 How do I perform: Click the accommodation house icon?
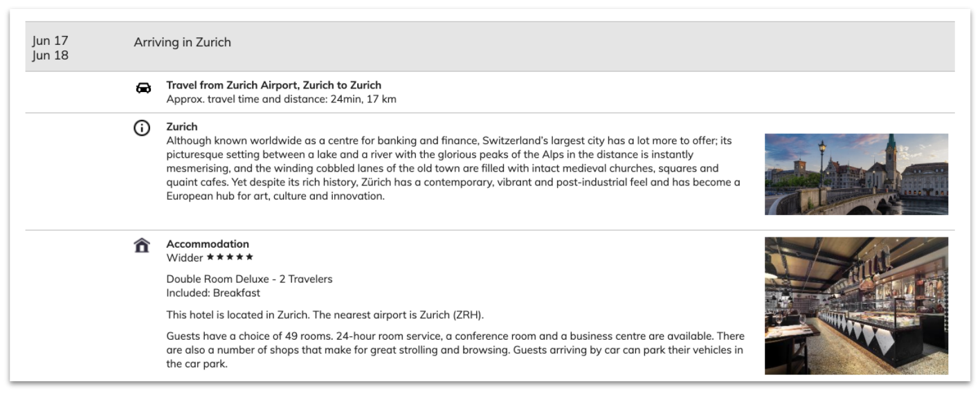(142, 246)
